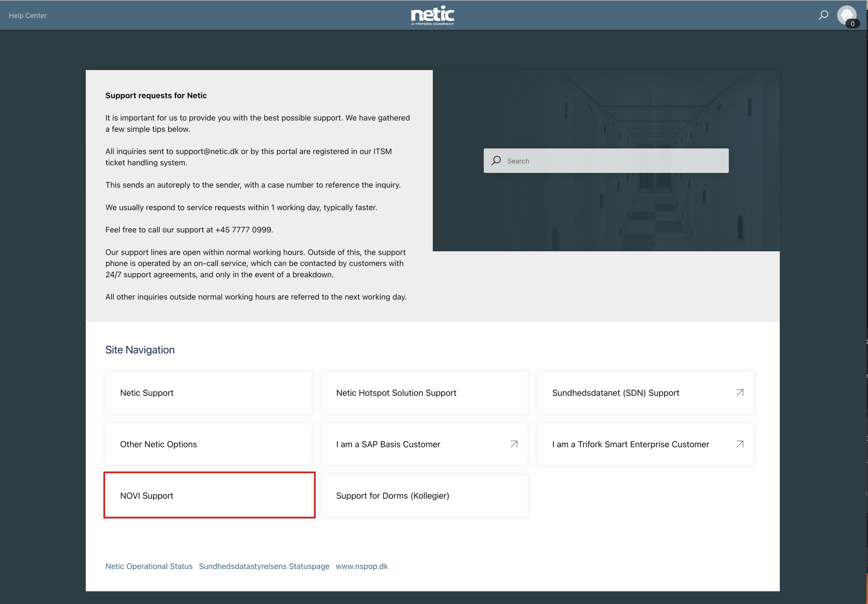Open the Other Netic Options card
The height and width of the screenshot is (604, 868).
[208, 444]
